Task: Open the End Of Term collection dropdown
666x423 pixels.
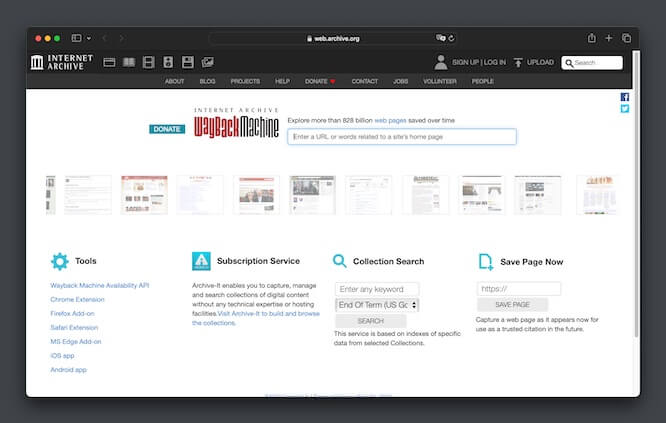Action: 377,305
